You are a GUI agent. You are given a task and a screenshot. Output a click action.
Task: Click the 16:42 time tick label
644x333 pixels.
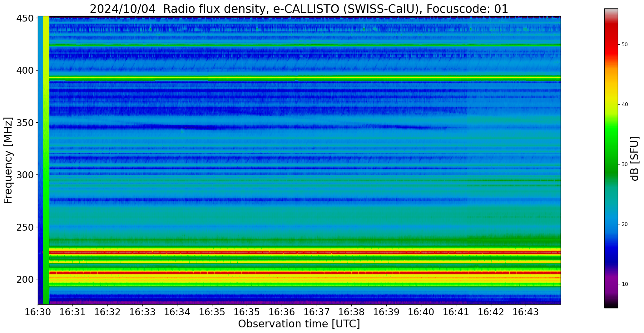coord(491,312)
